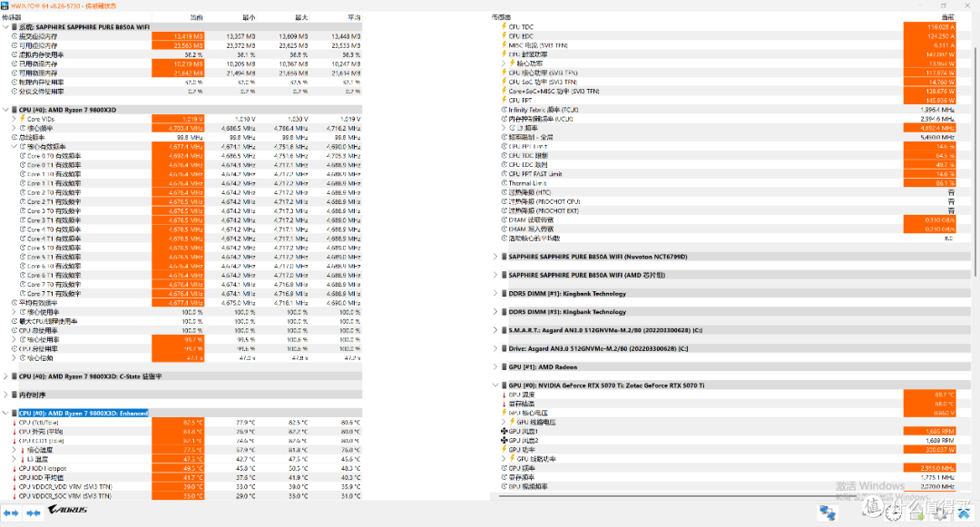Click thermometer icon of CPU (Tctl/Tdie) row
The image size is (980, 527).
[x=15, y=423]
